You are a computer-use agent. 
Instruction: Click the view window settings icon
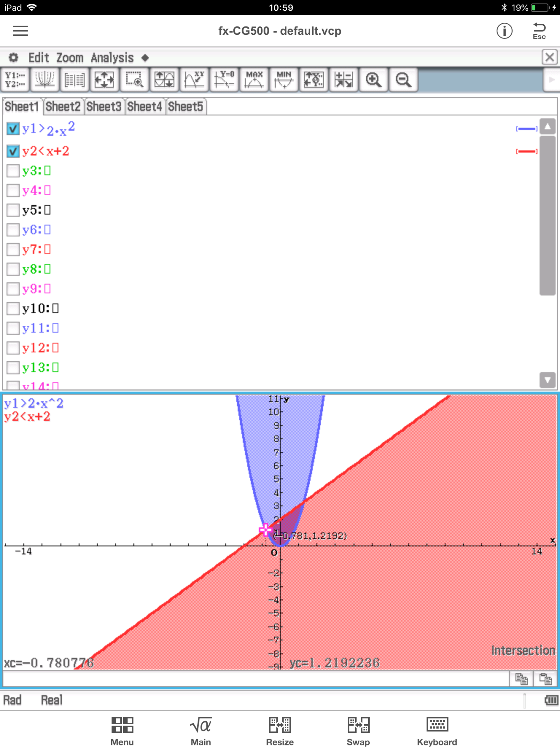343,80
